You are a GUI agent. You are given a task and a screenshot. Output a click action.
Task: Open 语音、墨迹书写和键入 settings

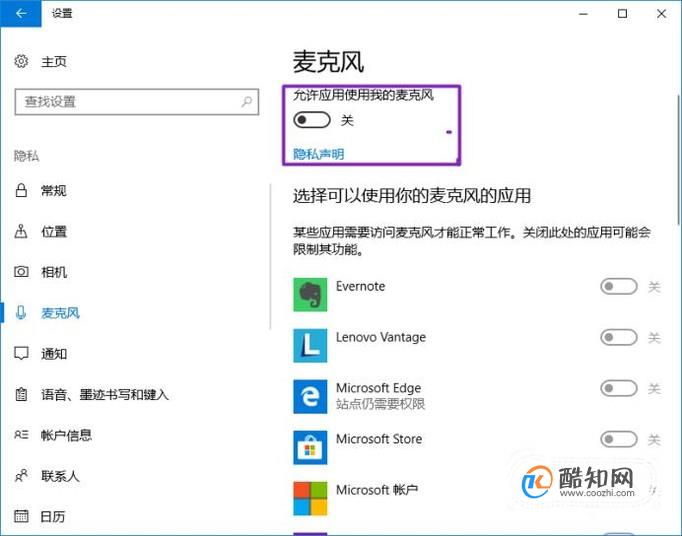[105, 395]
